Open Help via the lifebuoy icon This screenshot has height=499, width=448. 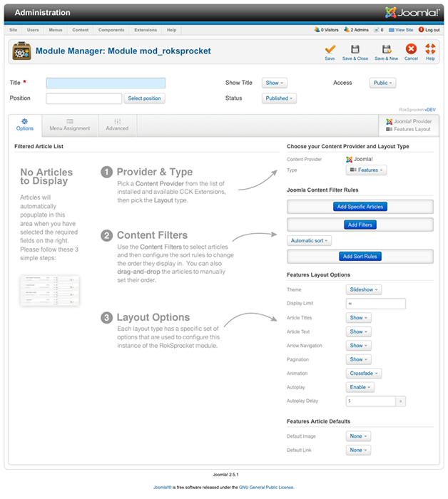pyautogui.click(x=430, y=49)
